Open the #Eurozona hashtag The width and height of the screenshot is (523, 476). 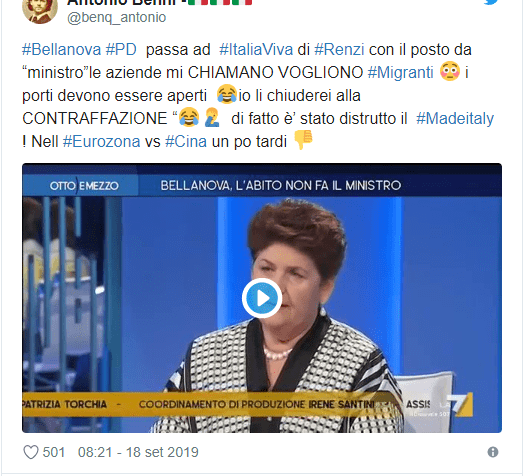(101, 141)
